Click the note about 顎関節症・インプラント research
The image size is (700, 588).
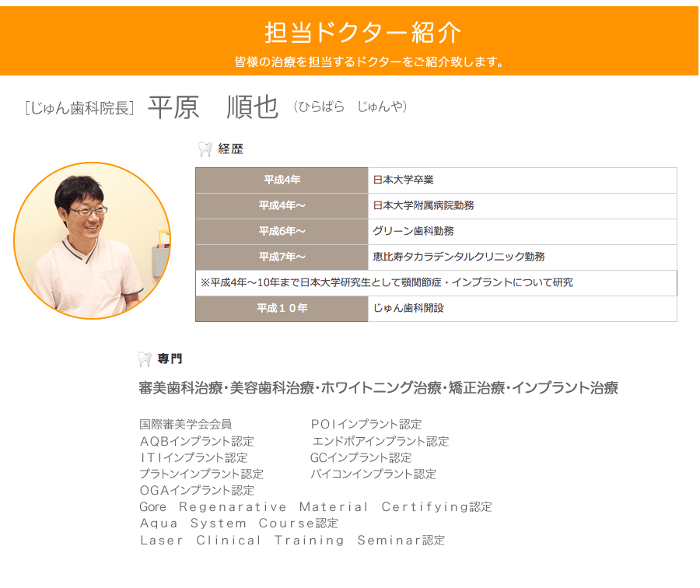click(436, 282)
